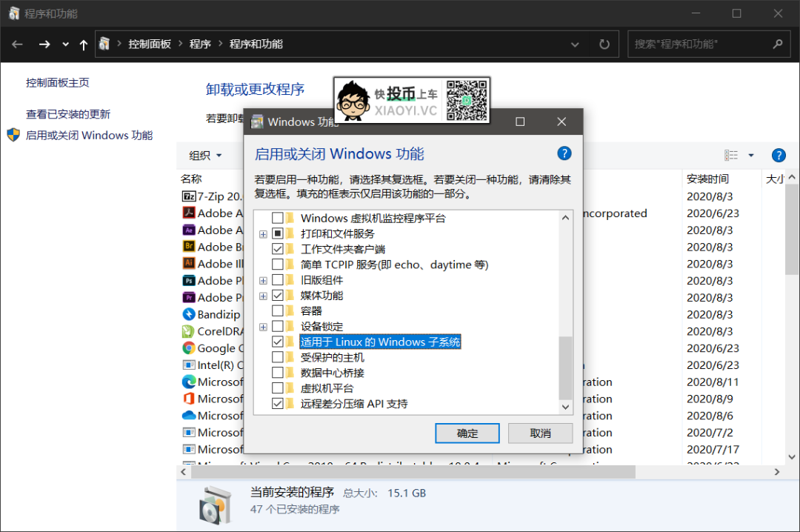Expand the 旧版组件 tree node
The image size is (800, 532).
click(263, 280)
